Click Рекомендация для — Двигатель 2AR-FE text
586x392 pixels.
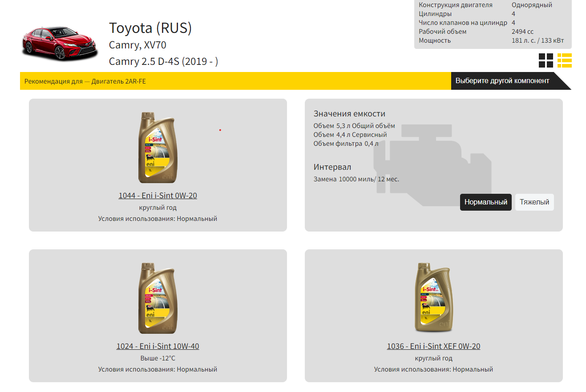coord(85,81)
